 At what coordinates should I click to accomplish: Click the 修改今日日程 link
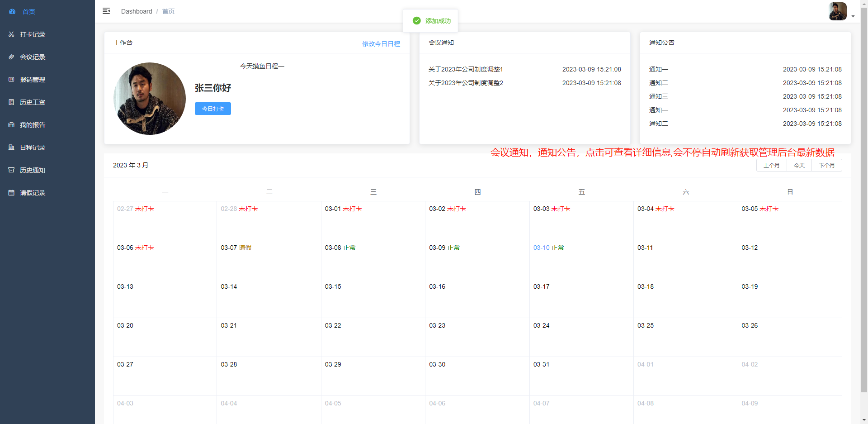pyautogui.click(x=381, y=44)
